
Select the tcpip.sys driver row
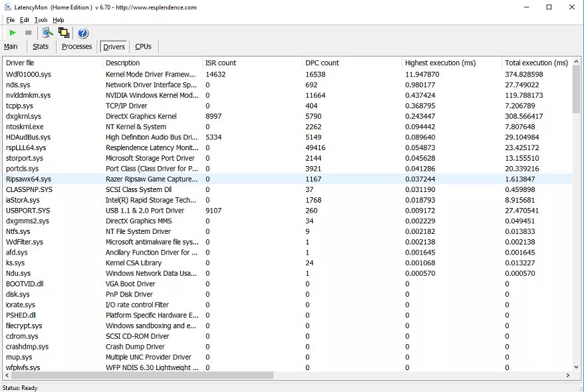[287, 106]
